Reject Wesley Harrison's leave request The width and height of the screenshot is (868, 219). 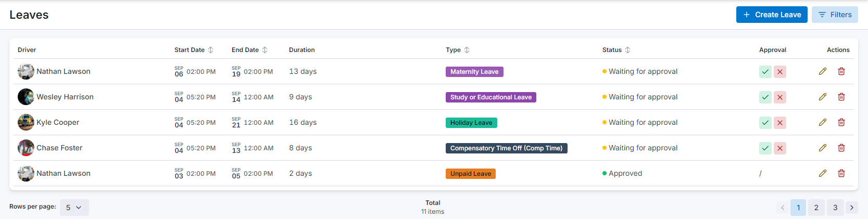(x=779, y=97)
